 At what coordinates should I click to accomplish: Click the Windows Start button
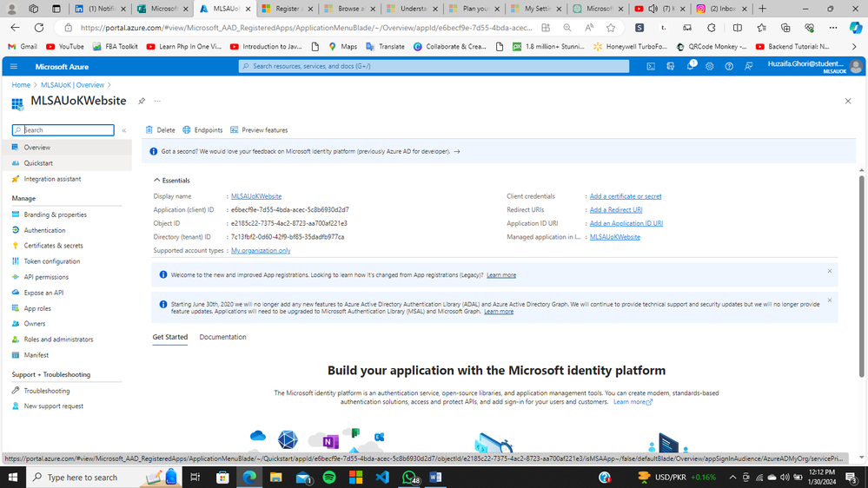pyautogui.click(x=12, y=477)
